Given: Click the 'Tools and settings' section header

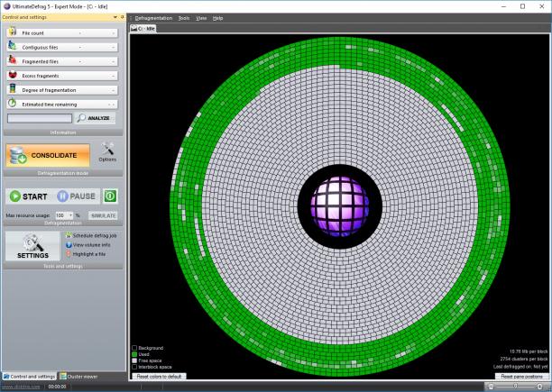Looking at the screenshot, I should pos(63,266).
